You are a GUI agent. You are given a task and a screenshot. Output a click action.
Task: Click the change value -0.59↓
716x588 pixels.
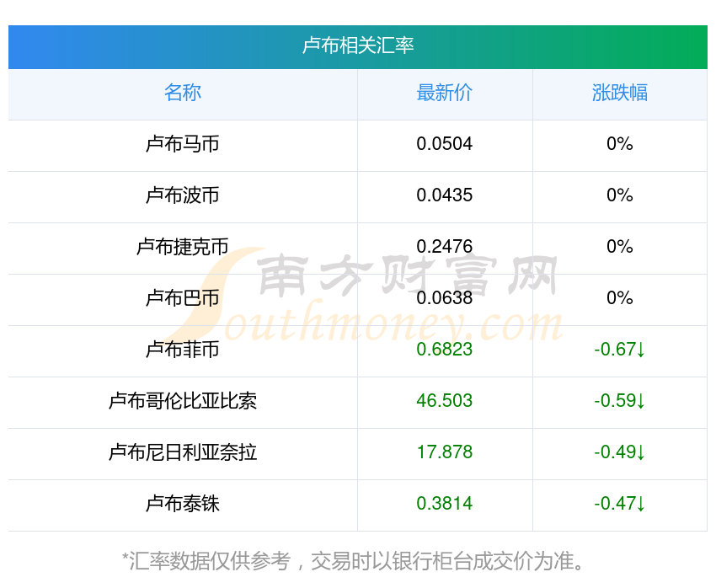click(x=620, y=401)
